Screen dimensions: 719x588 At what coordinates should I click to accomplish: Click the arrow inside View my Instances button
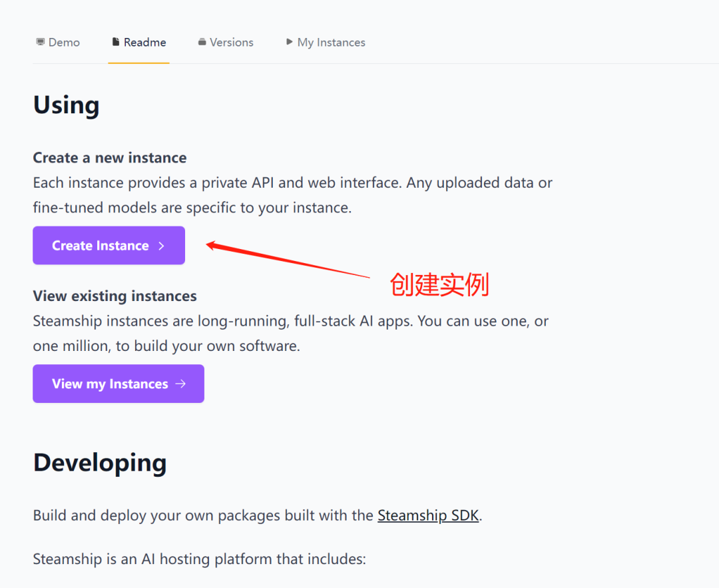tap(180, 384)
